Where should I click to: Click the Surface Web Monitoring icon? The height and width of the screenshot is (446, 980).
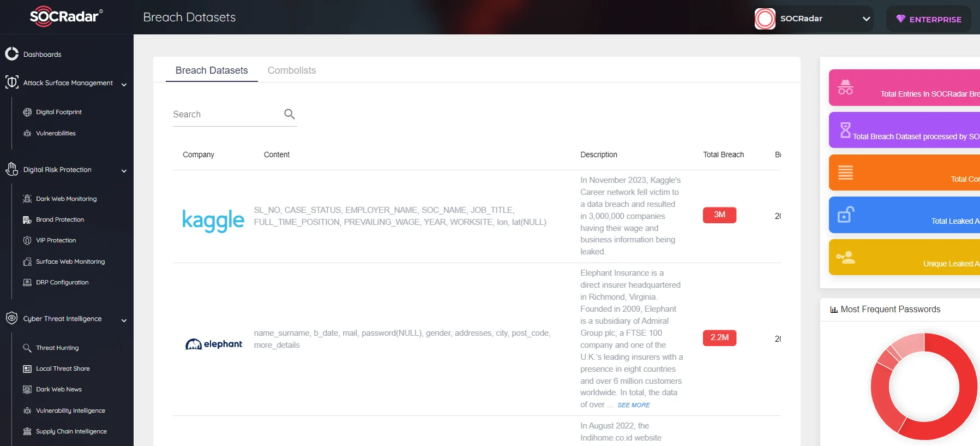(27, 261)
